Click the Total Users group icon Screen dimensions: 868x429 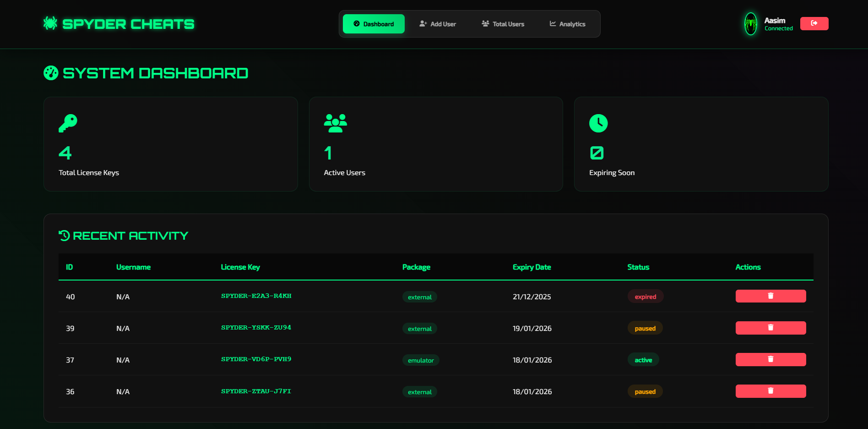(485, 23)
